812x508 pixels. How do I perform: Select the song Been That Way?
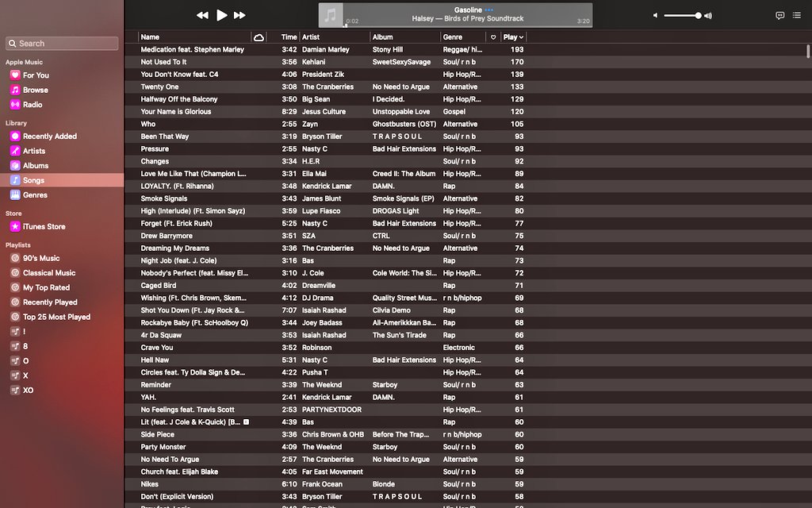[x=165, y=137]
